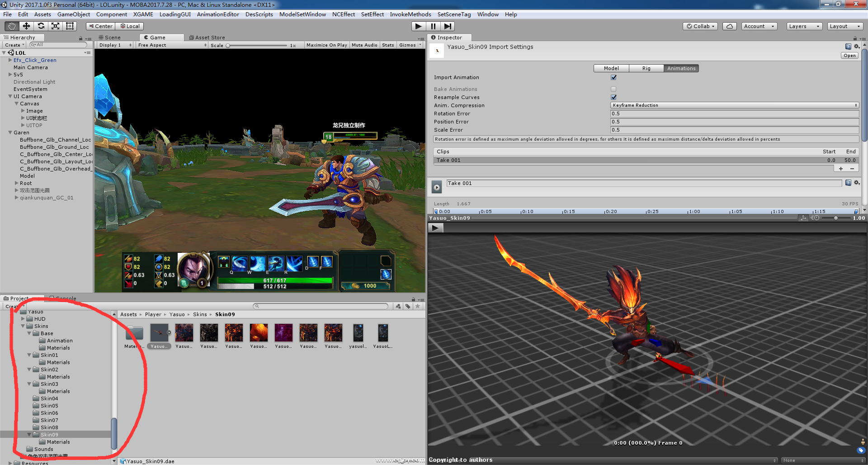Open Layout dropdown
Viewport: 868px width, 465px height.
(x=845, y=26)
